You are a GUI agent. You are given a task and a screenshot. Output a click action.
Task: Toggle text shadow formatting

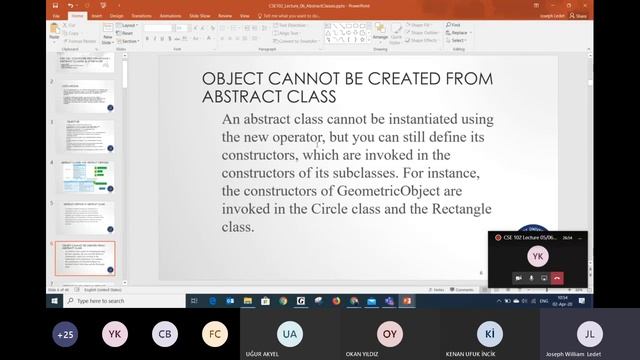(170, 38)
